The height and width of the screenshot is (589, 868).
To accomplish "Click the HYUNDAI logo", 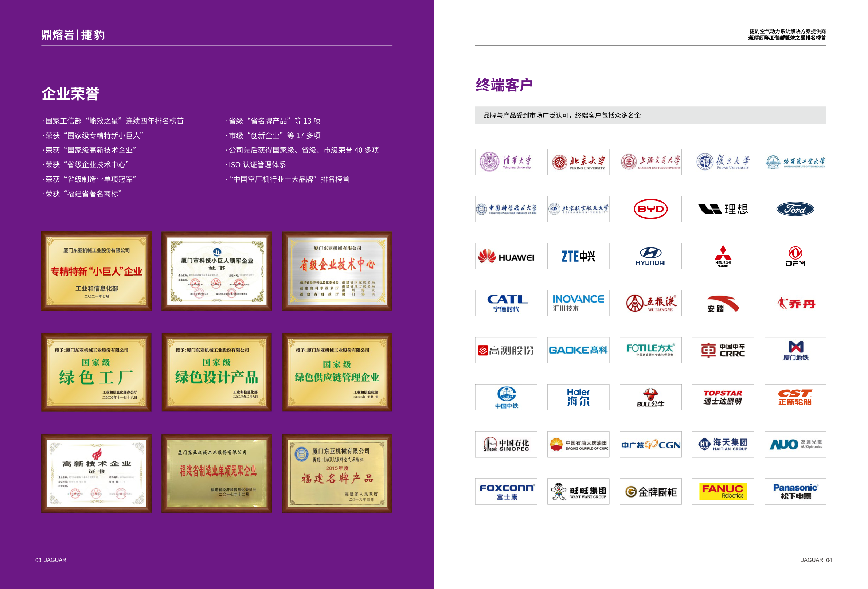I will 650,256.
